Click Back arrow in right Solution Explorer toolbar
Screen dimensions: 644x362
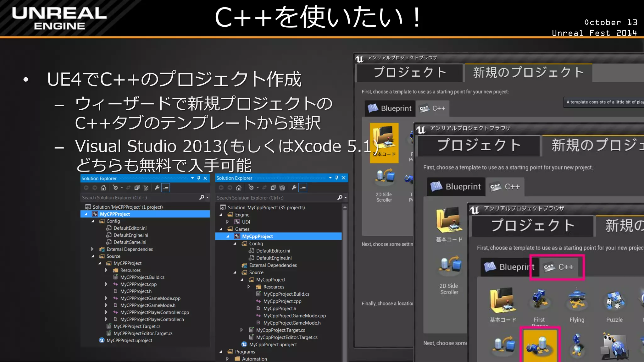point(221,188)
